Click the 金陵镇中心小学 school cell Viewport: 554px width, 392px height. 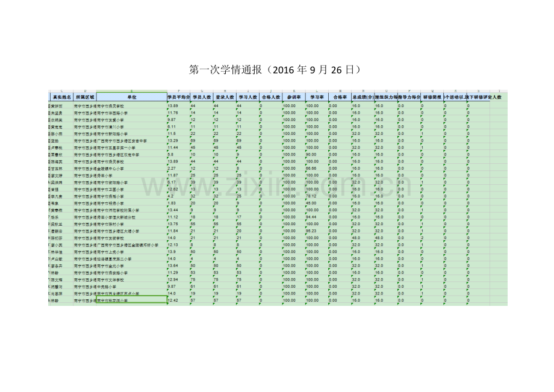pos(132,169)
